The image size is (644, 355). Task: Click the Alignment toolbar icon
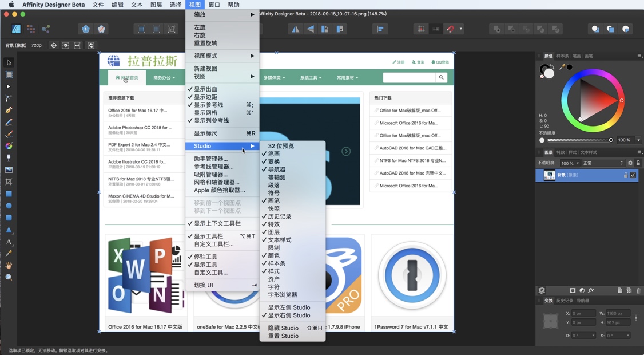tap(380, 29)
